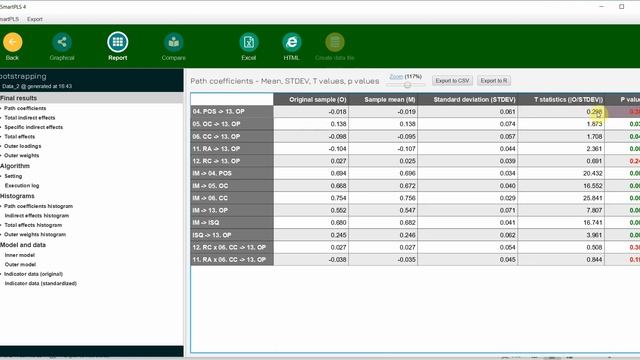Click the Zoom link
640x360 pixels.
tap(396, 76)
